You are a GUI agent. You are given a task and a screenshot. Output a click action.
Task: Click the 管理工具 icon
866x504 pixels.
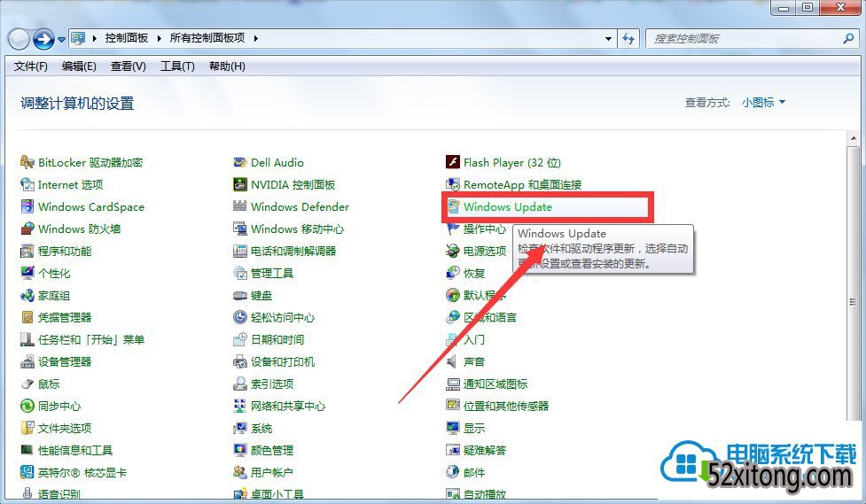coord(239,273)
